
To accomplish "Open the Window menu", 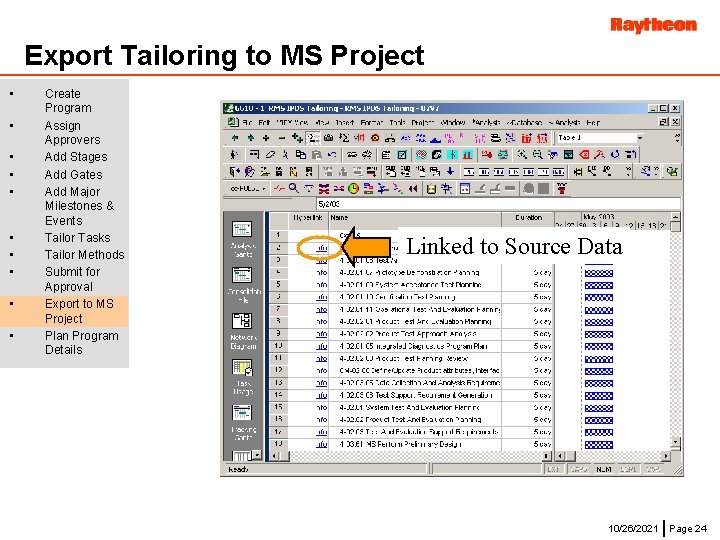I will click(453, 123).
